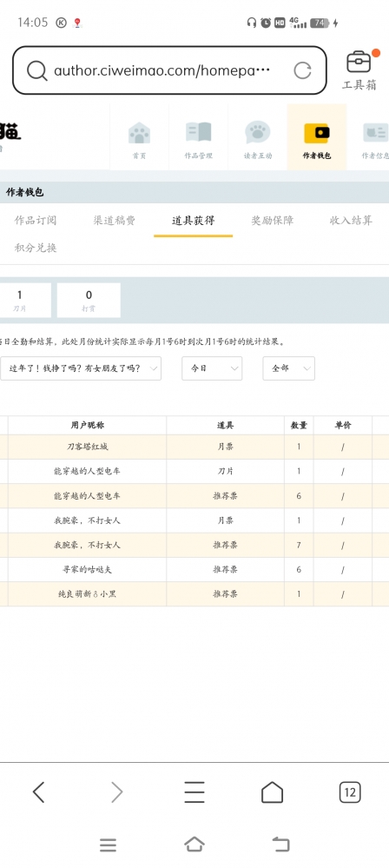Expand the book title dropdown 过年了！钱挣了吗？
The height and width of the screenshot is (868, 389).
click(x=81, y=368)
